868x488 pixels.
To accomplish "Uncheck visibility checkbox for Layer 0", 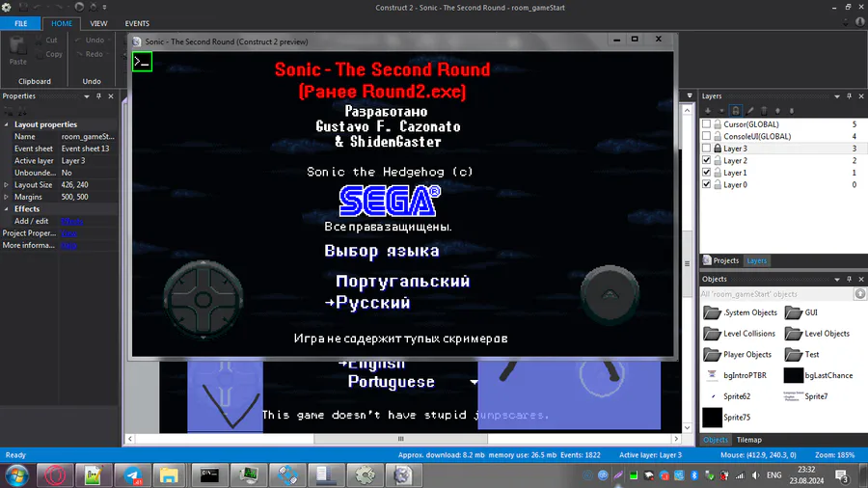I will (706, 185).
